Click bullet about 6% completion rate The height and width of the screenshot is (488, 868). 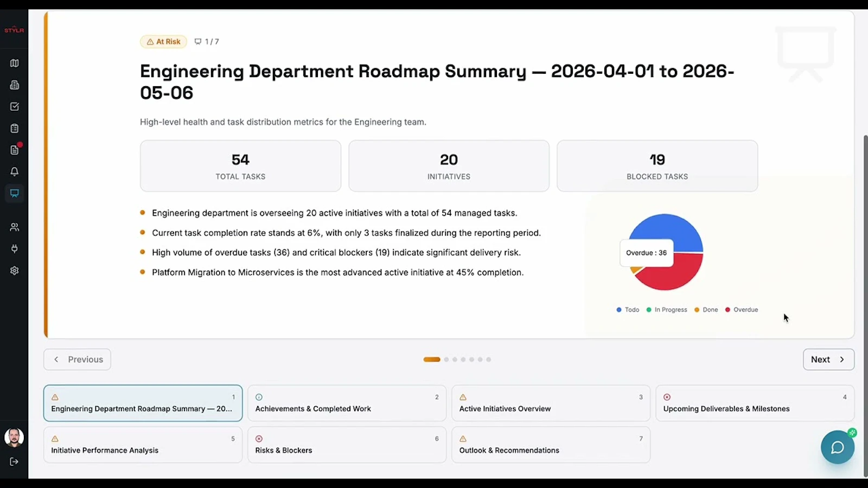tap(346, 233)
